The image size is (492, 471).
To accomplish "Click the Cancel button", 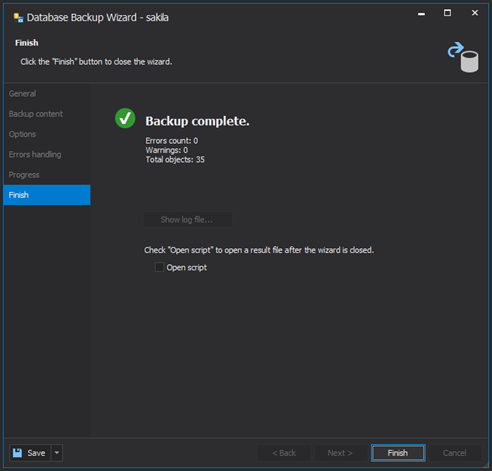I will (x=454, y=453).
